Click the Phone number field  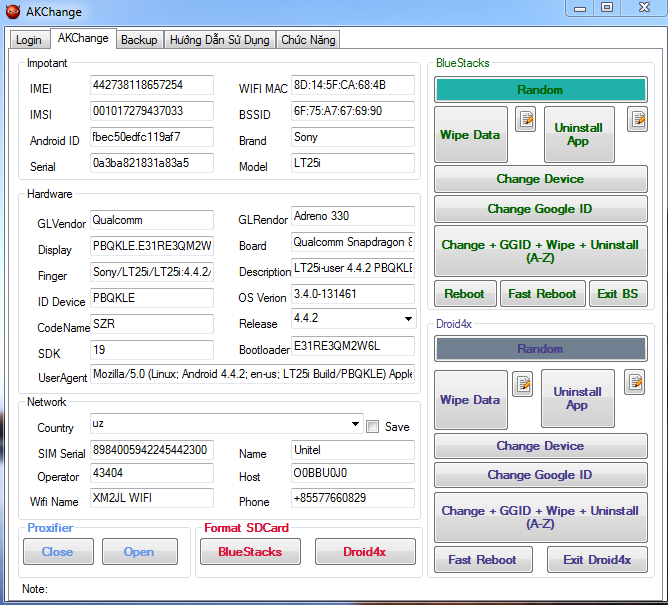point(352,498)
